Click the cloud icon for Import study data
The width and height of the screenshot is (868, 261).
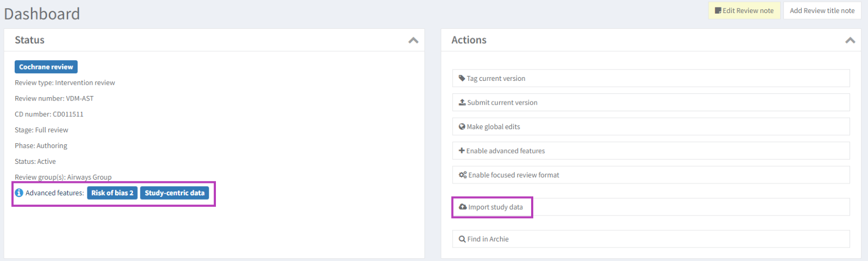pos(463,207)
